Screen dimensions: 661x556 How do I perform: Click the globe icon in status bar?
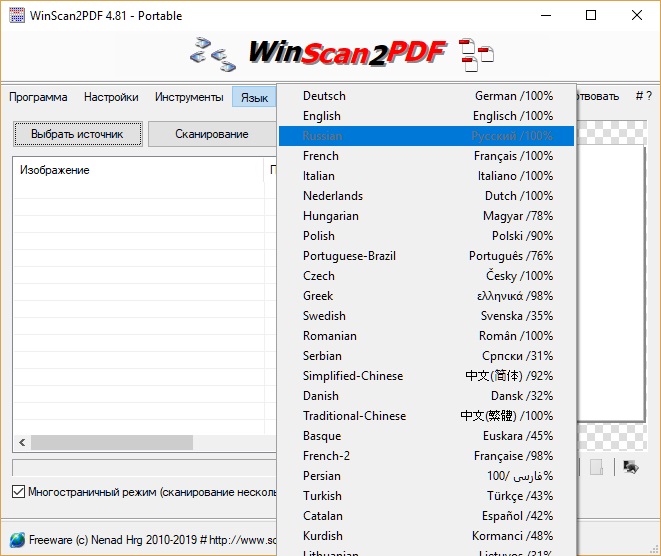[x=17, y=540]
